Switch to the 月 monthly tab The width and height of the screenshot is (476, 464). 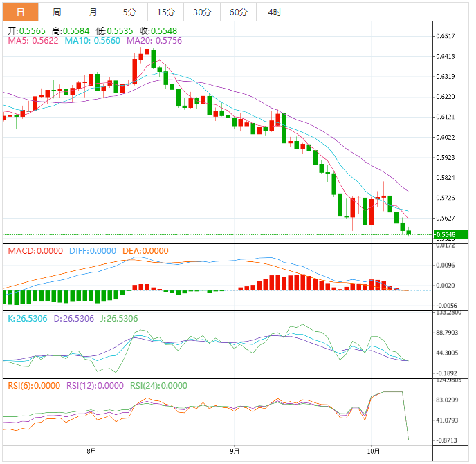click(x=93, y=12)
